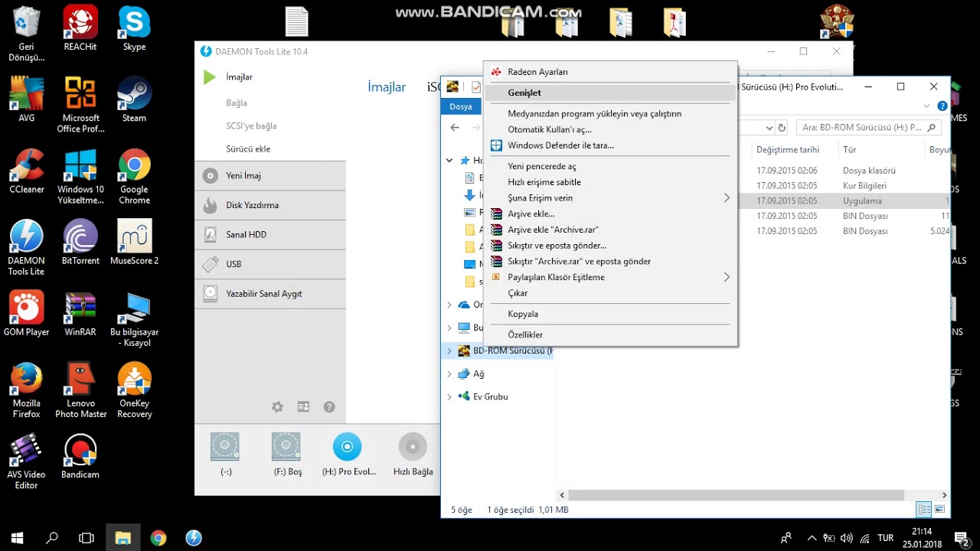Screen dimensions: 980x551
Task: Choose Yeni pencerede aç from context menu
Action: [x=611, y=166]
